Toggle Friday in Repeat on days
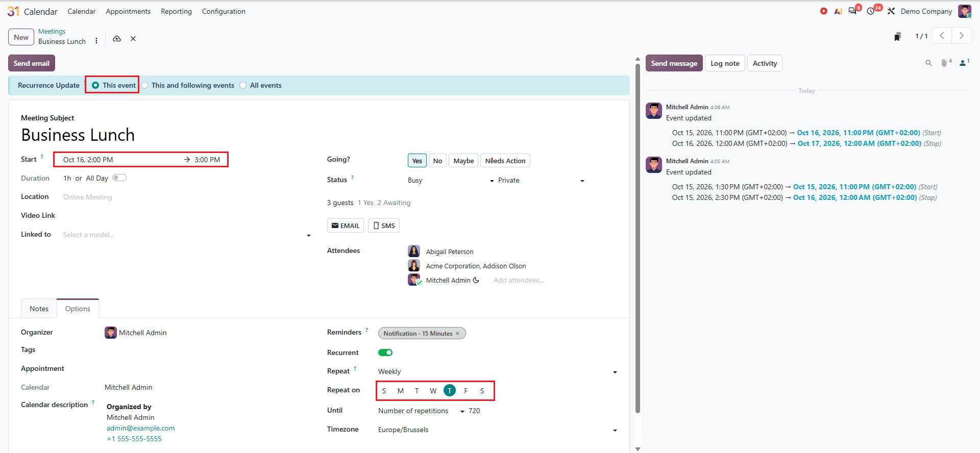The image size is (980, 453). pos(466,391)
